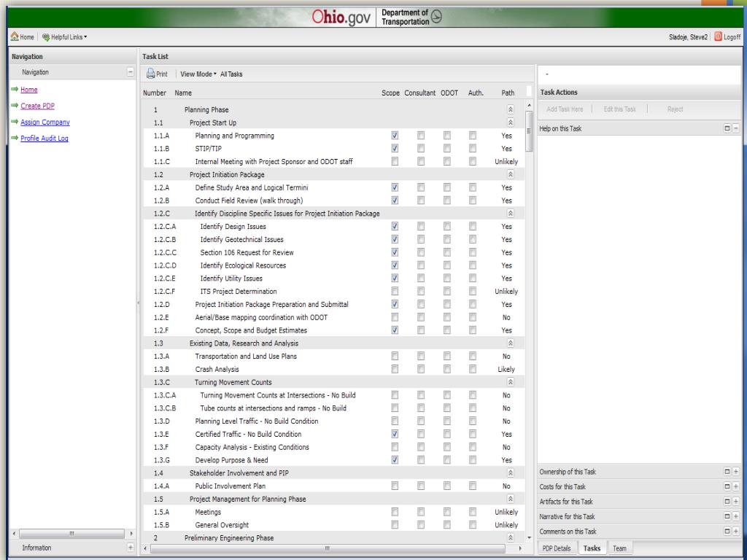Viewport: 747px width, 560px height.
Task: Click the Add Task Here button
Action: pos(565,109)
